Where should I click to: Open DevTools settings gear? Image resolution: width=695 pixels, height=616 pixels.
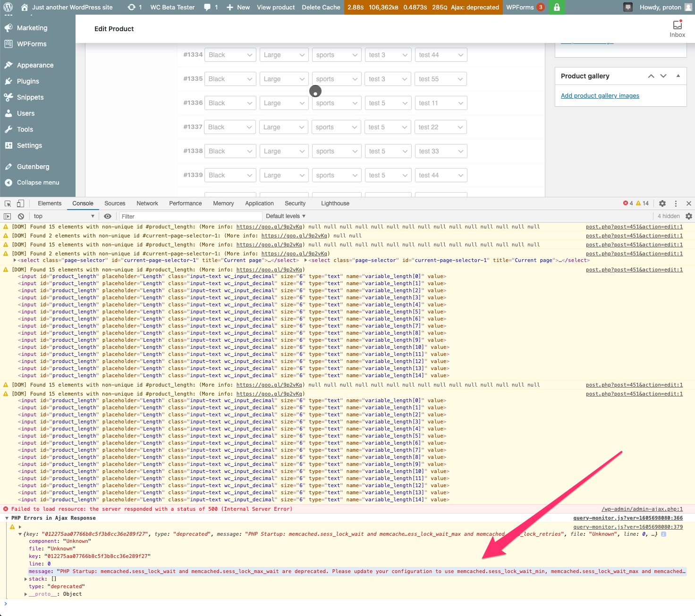662,203
